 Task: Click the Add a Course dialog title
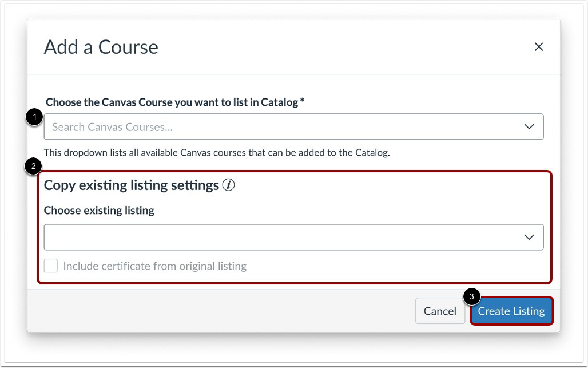[101, 48]
